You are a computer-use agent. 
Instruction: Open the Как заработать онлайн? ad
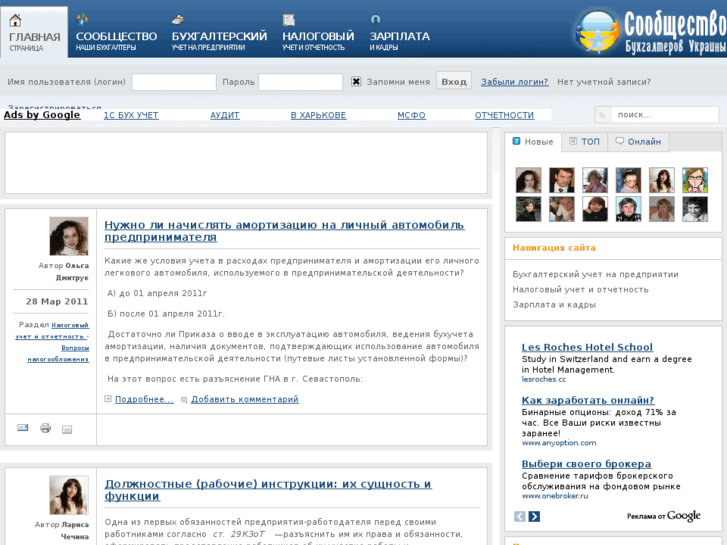[588, 400]
